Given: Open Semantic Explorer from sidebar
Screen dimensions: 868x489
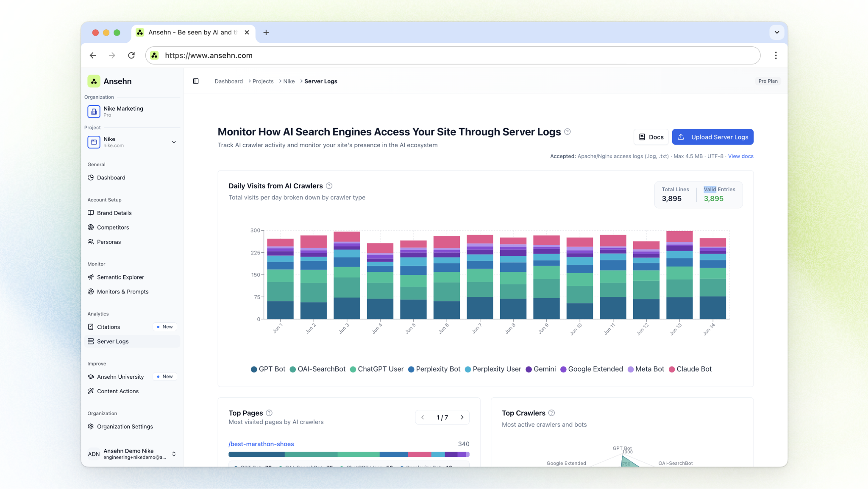Looking at the screenshot, I should tap(120, 277).
